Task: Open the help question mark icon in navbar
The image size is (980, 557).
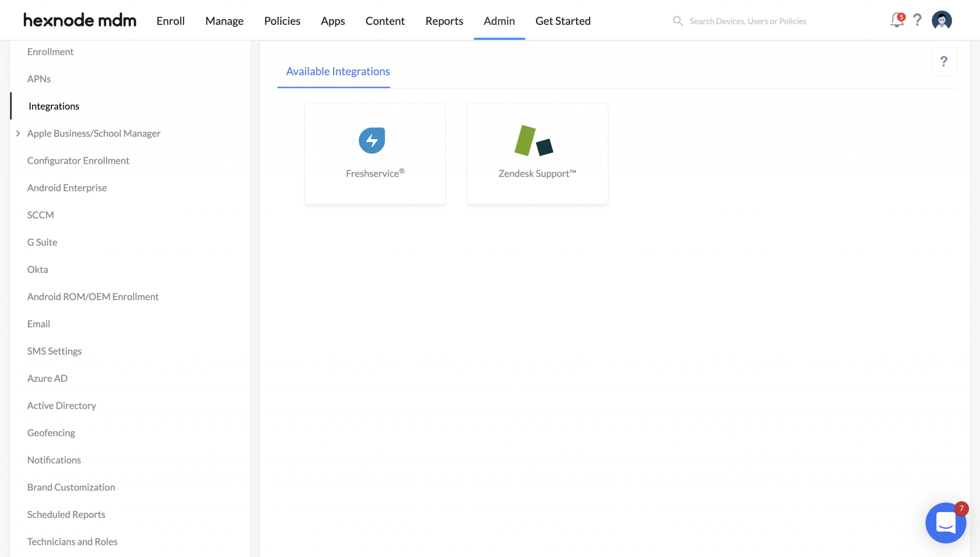Action: (917, 21)
